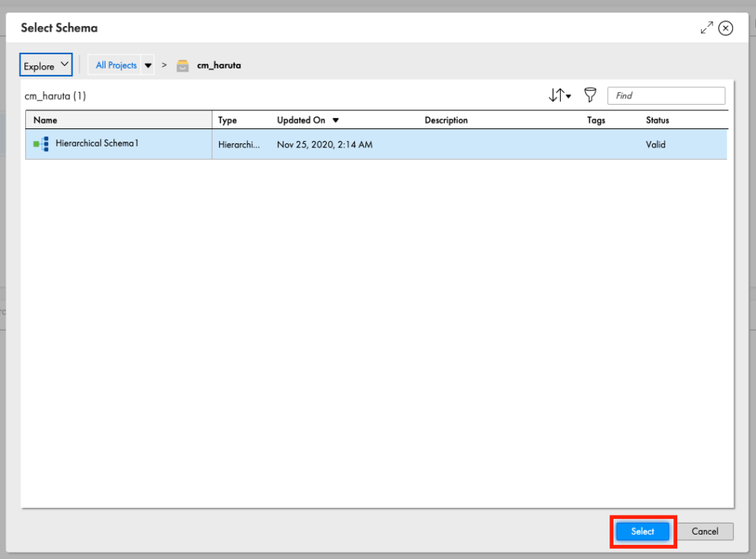The width and height of the screenshot is (756, 559).
Task: Cancel the Select Schema dialog
Action: pyautogui.click(x=705, y=531)
